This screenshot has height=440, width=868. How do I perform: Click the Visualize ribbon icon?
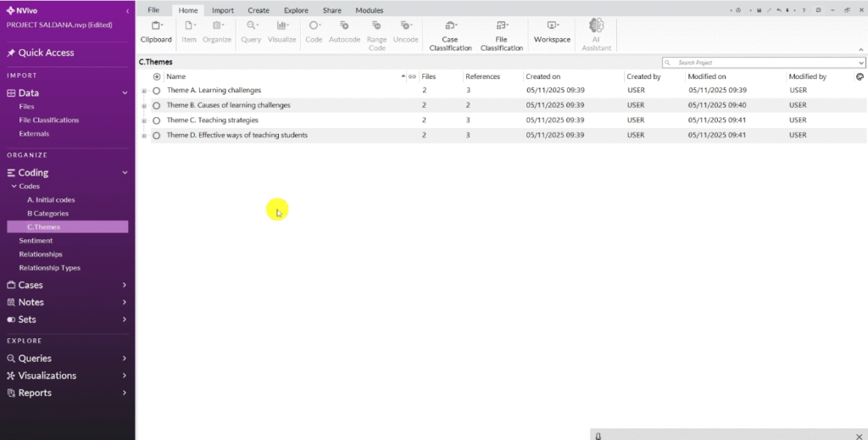(282, 26)
